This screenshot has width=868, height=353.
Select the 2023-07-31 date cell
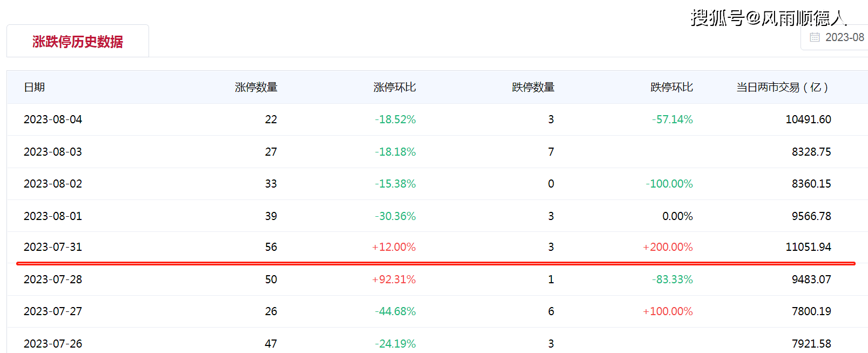[x=53, y=247]
